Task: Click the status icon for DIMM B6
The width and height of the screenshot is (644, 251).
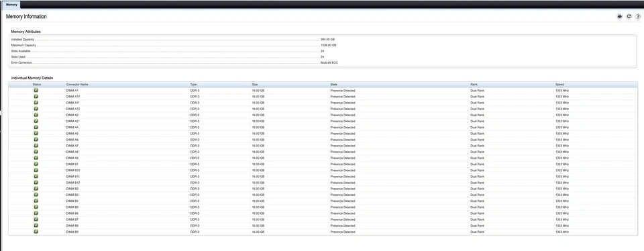Action: pyautogui.click(x=36, y=213)
